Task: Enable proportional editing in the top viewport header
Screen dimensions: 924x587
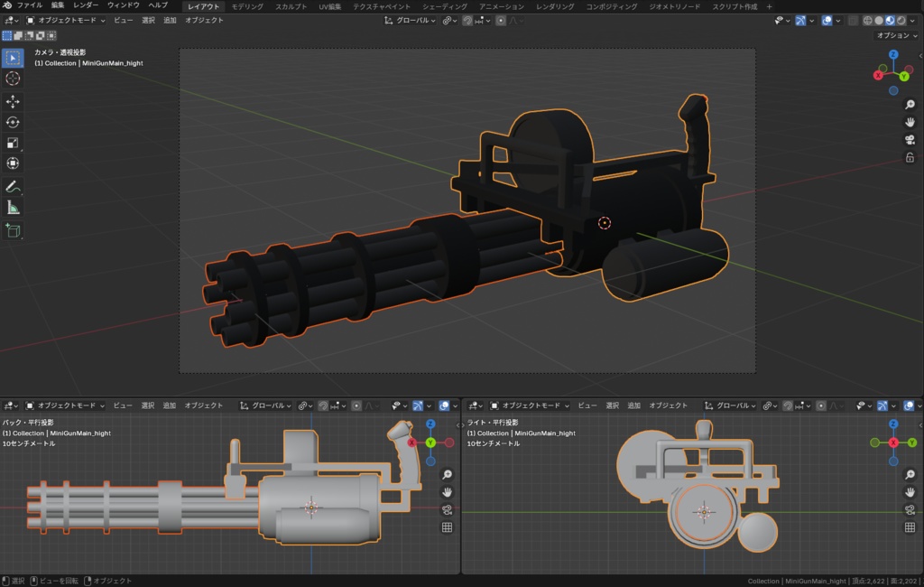Action: 501,20
